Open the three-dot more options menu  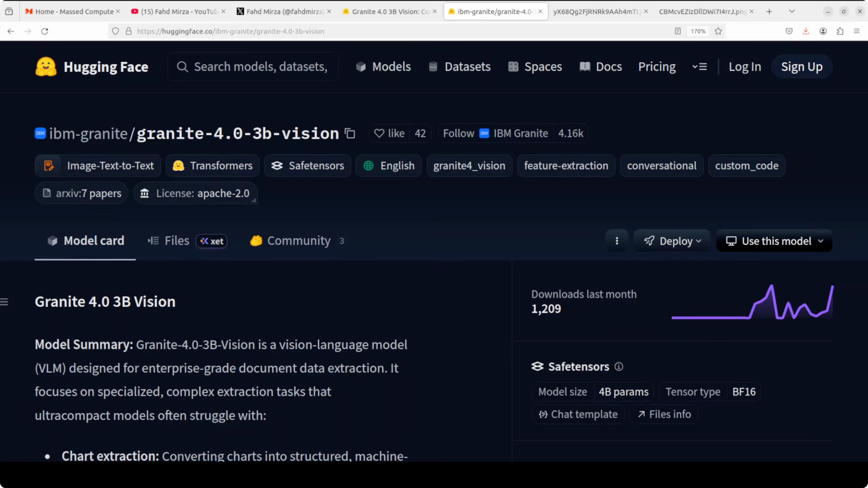(x=617, y=241)
